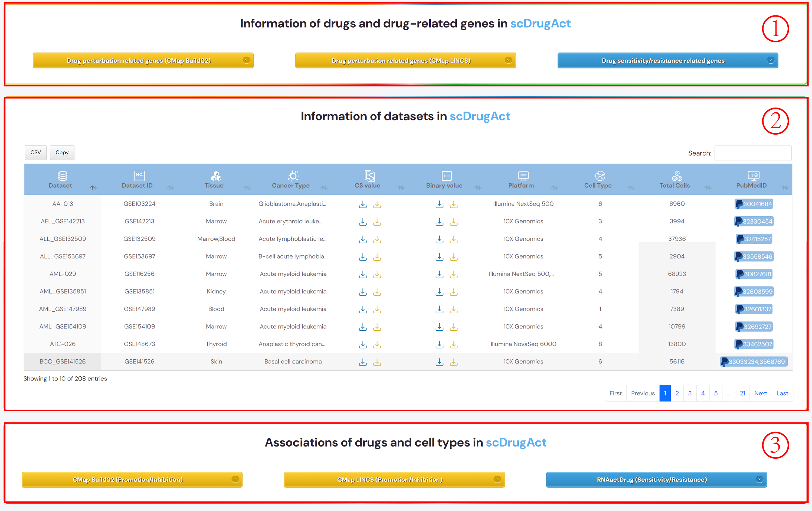
Task: Download yellow CS value file for AML-029
Action: 377,274
